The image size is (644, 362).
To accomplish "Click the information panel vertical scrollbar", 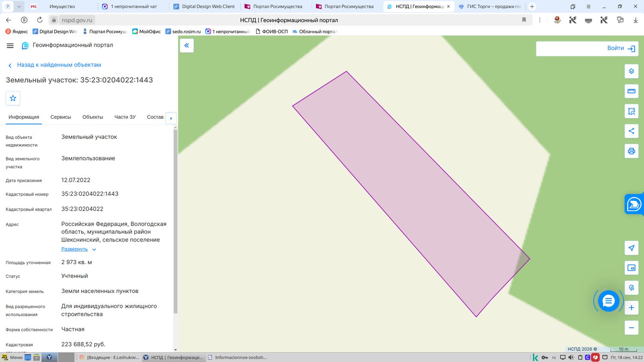I will point(175,221).
